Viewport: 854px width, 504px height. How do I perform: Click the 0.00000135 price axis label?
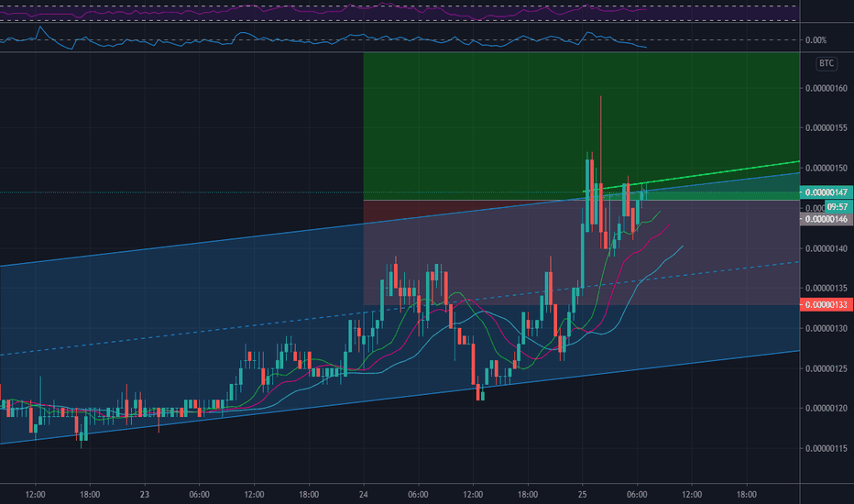tap(827, 289)
